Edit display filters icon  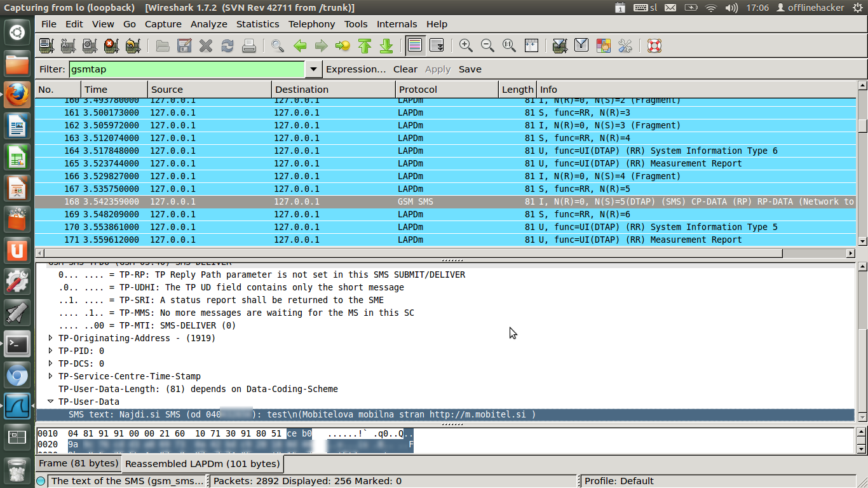[x=581, y=46]
